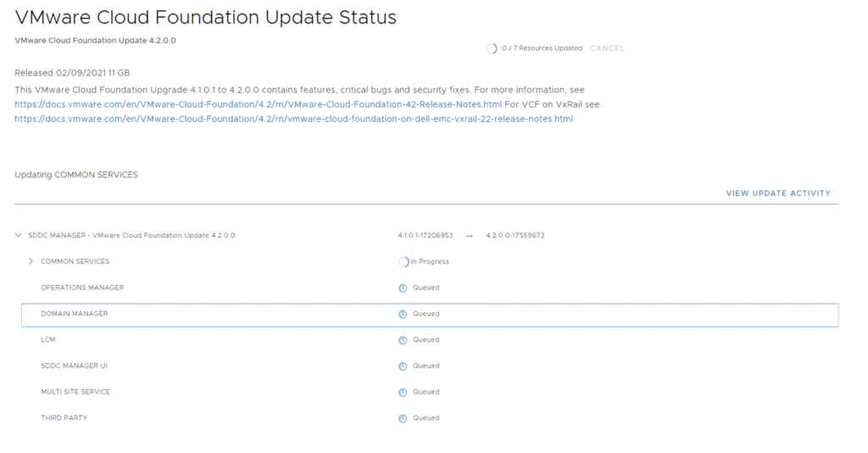Click the Multi Site Service queued clock icon
This screenshot has height=453, width=868.
[403, 392]
